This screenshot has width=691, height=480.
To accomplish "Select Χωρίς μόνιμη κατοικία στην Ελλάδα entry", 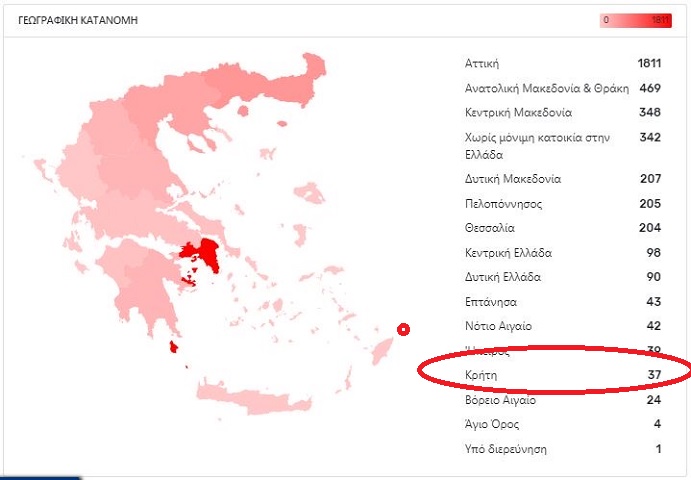I will [x=563, y=146].
